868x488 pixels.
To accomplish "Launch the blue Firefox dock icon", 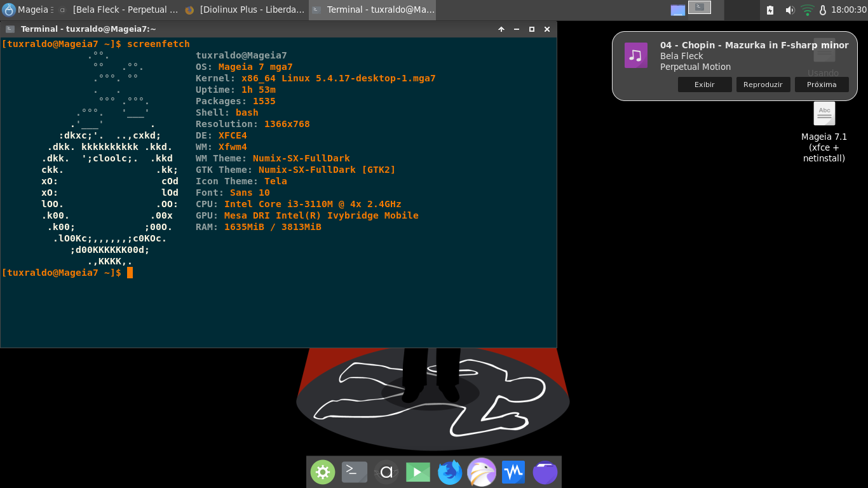I will click(450, 472).
